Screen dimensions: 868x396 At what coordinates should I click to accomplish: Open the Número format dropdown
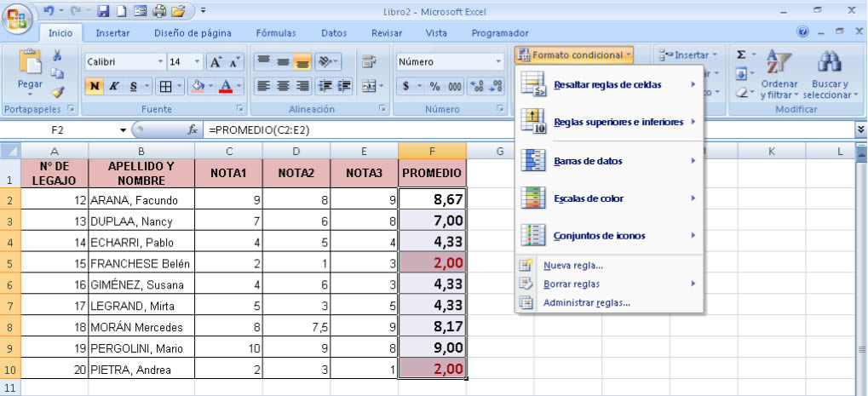pos(499,62)
